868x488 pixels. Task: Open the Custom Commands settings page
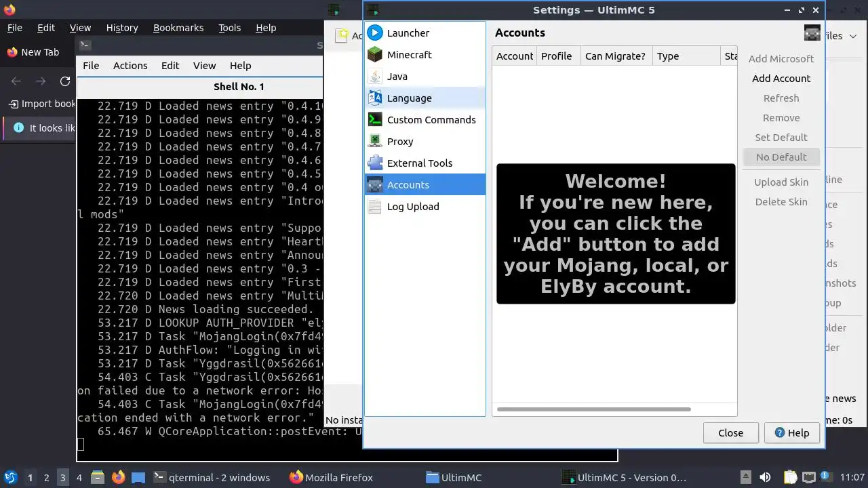(425, 119)
